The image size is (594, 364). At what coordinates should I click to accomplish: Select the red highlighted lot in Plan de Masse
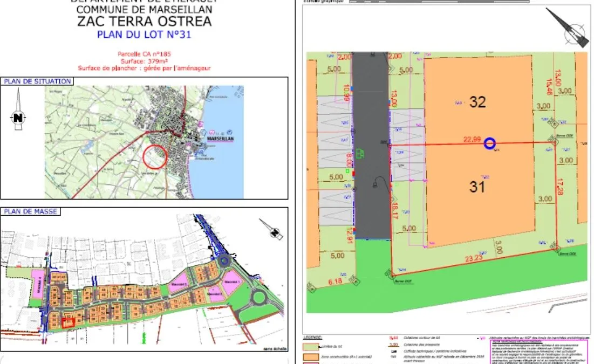pyautogui.click(x=68, y=322)
